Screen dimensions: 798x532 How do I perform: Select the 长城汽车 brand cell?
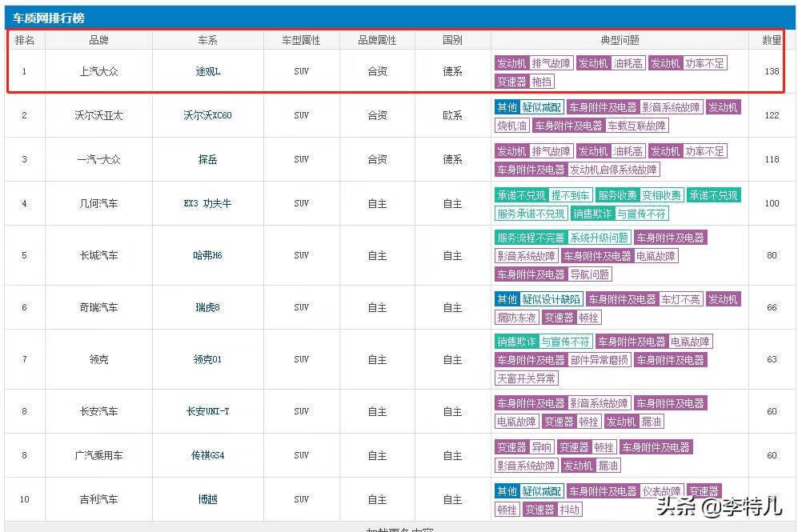click(98, 255)
